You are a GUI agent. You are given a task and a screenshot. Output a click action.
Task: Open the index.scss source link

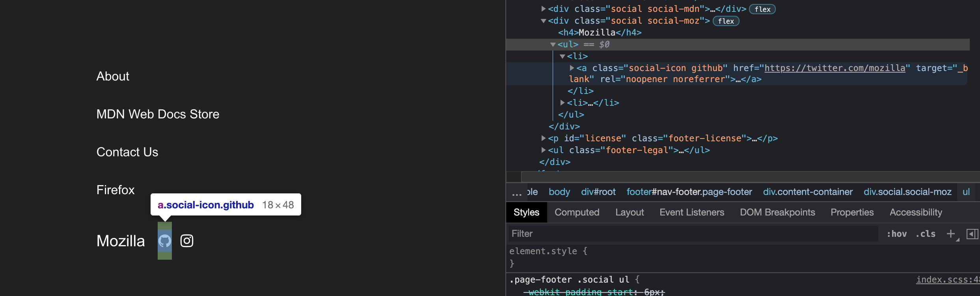coord(948,279)
